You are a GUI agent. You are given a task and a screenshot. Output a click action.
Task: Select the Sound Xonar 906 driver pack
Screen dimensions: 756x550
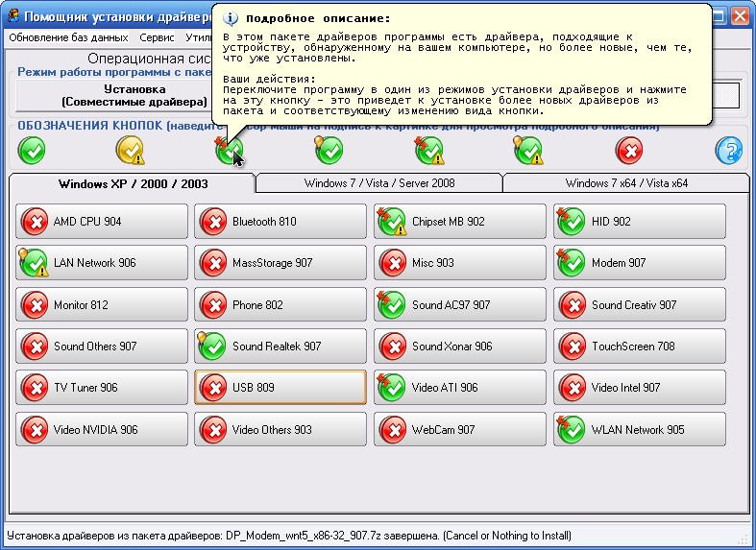tap(460, 347)
